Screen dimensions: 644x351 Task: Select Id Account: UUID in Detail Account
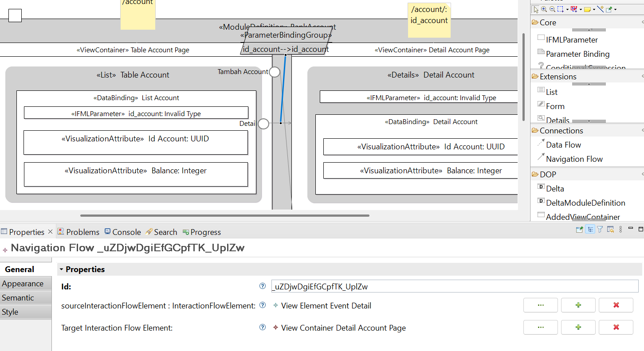point(420,147)
